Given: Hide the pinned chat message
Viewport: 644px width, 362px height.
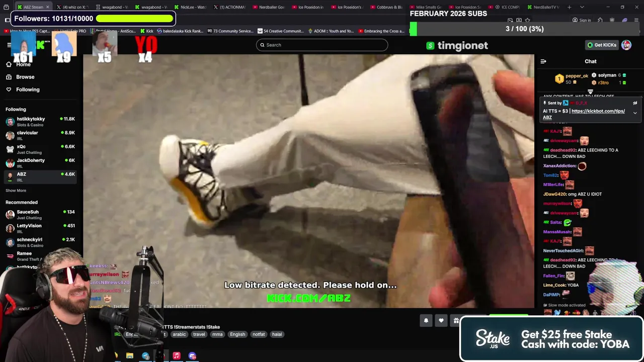Looking at the screenshot, I should pyautogui.click(x=635, y=103).
